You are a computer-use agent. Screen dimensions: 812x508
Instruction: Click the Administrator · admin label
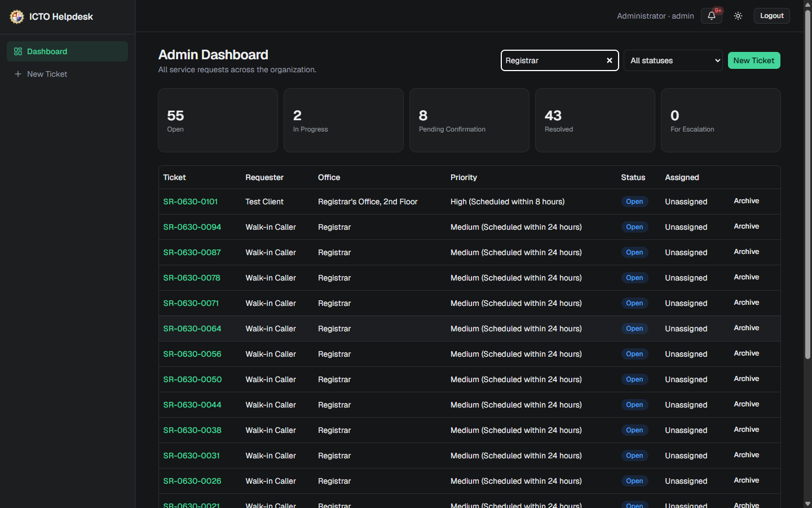coord(655,16)
